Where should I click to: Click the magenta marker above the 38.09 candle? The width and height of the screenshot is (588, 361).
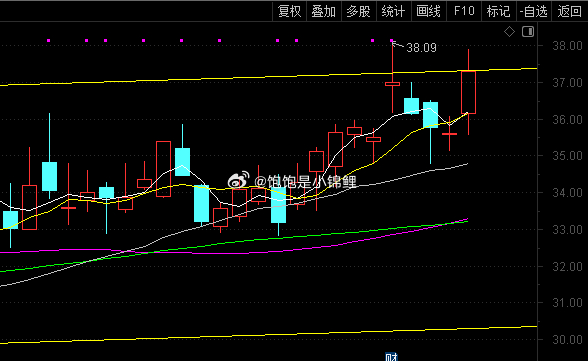tap(392, 40)
